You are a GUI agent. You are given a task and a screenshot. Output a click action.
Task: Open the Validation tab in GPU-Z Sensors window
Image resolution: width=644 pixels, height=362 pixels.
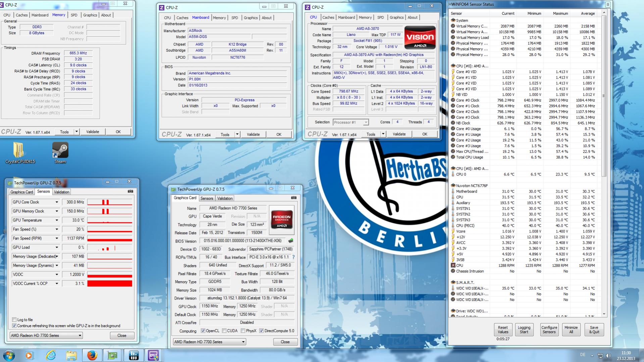61,192
